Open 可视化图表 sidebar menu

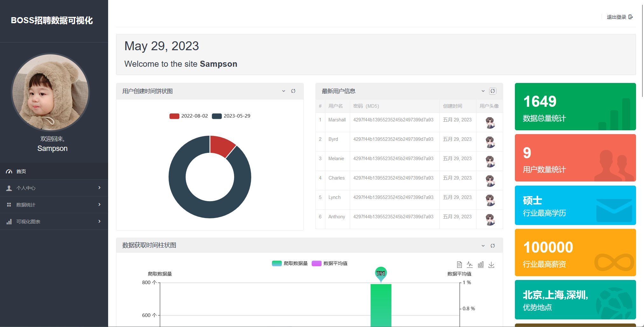click(54, 221)
